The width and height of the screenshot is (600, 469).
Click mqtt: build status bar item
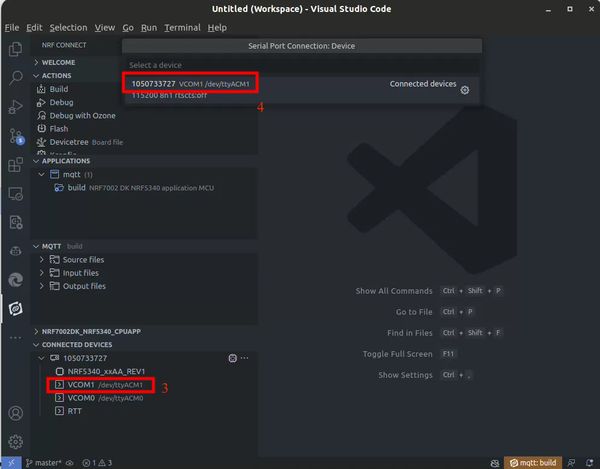(x=533, y=463)
